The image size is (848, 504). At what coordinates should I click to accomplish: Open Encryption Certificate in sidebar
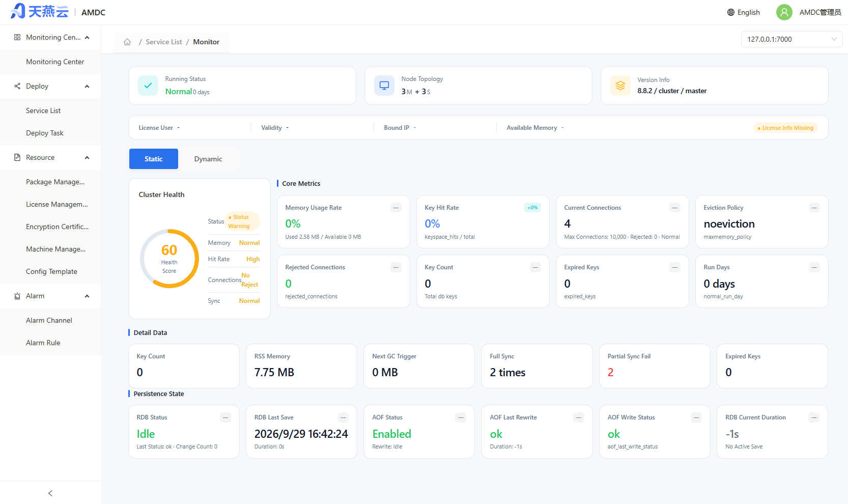50,227
